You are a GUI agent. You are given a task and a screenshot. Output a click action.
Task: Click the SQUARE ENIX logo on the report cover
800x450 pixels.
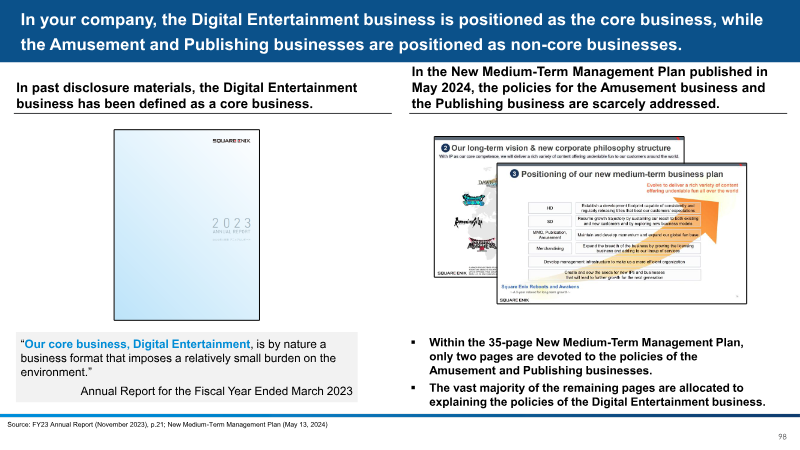(x=231, y=141)
